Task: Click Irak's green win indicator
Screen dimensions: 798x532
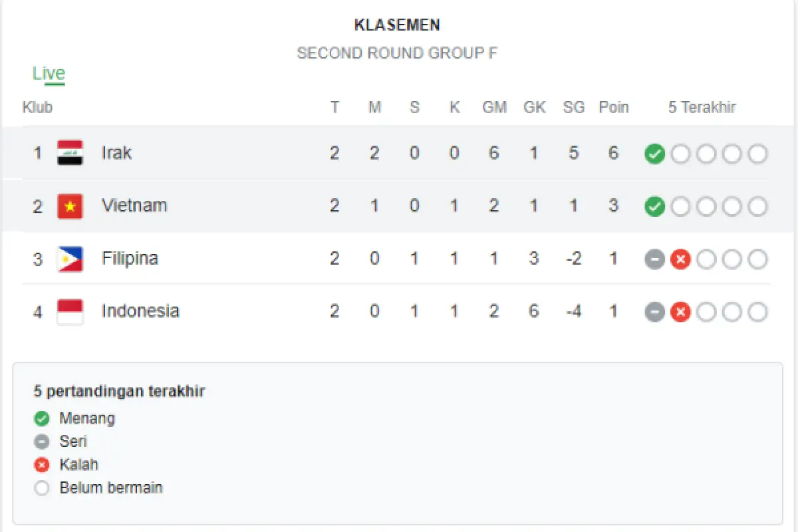Action: (x=654, y=154)
